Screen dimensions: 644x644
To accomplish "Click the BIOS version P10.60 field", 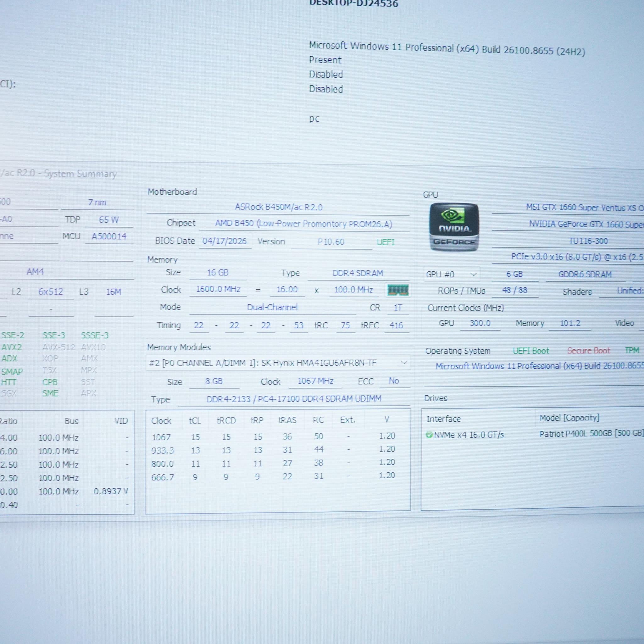I will pos(331,242).
